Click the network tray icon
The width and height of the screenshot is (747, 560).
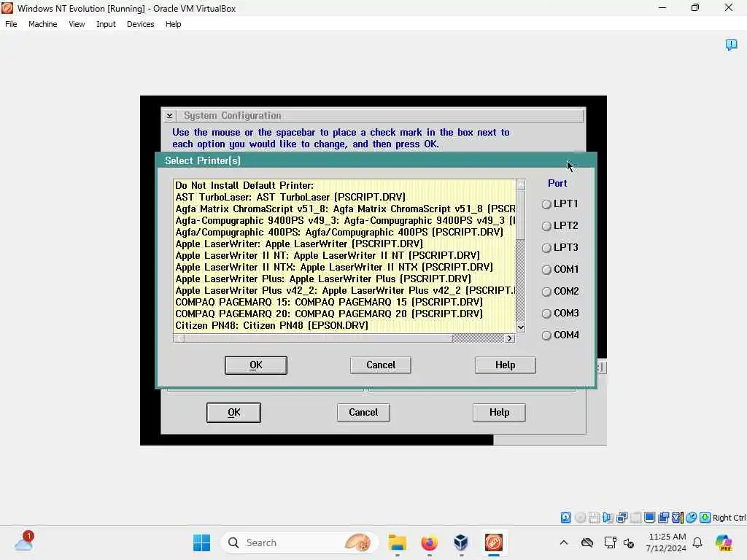(610, 542)
